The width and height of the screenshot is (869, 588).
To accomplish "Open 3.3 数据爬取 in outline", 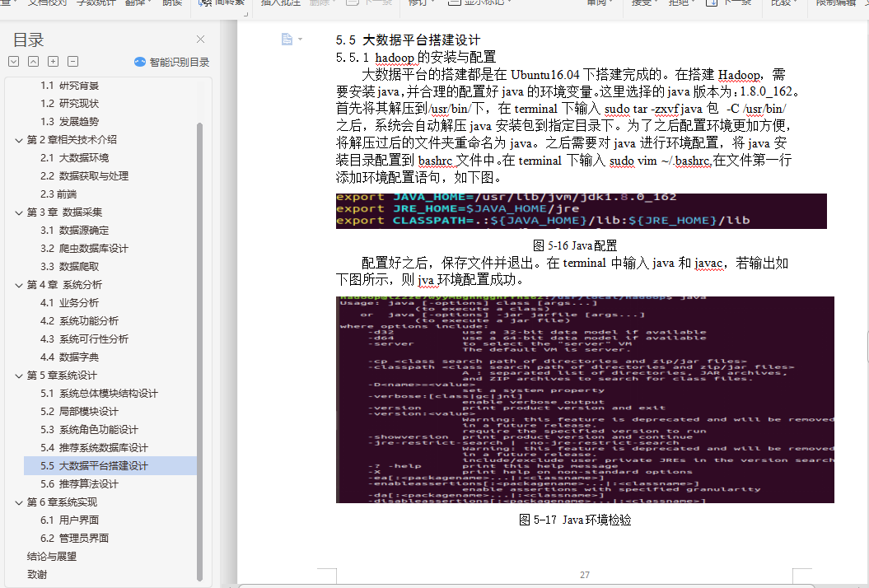I will pos(69,267).
